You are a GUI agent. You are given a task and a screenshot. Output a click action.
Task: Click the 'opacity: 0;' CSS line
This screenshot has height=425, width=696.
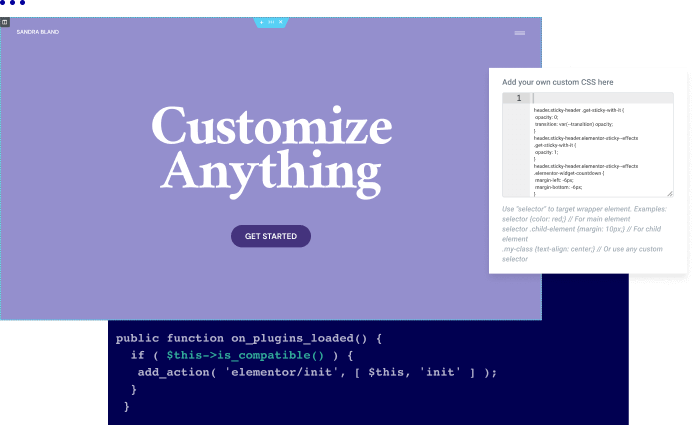point(551,116)
